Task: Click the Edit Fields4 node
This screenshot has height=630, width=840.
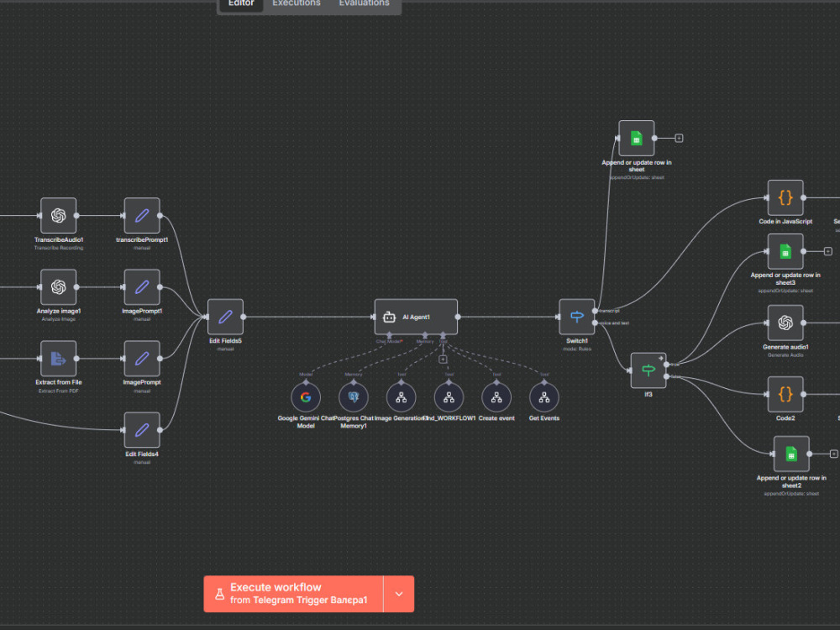Action: 142,429
